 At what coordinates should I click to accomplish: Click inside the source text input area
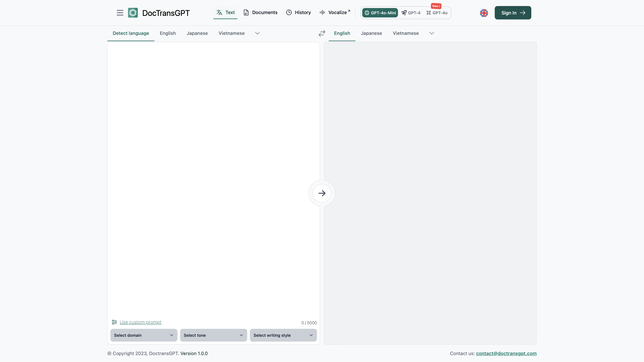(214, 175)
